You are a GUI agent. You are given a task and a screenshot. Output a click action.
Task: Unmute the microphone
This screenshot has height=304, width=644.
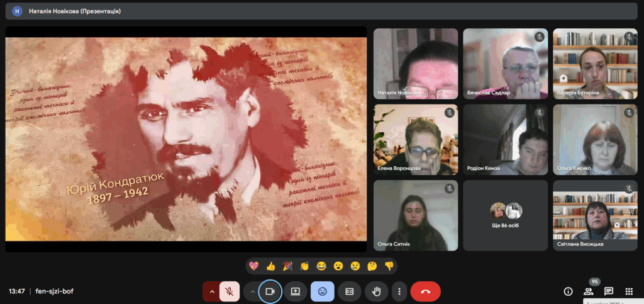230,291
